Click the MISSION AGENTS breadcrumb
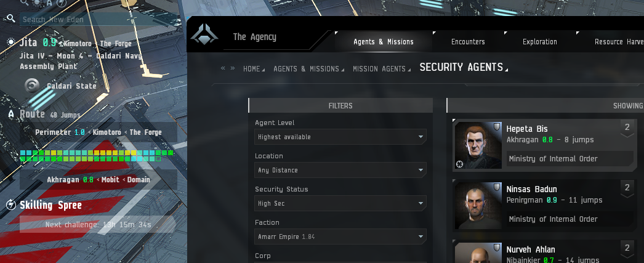Screen dimensions: 644x263 click(x=379, y=69)
